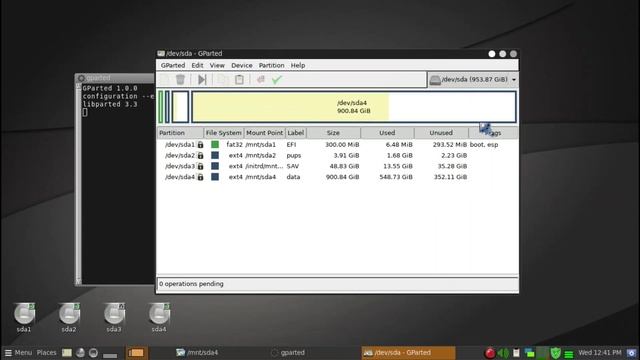Open the Device menu
This screenshot has height=360, width=640.
click(242, 65)
